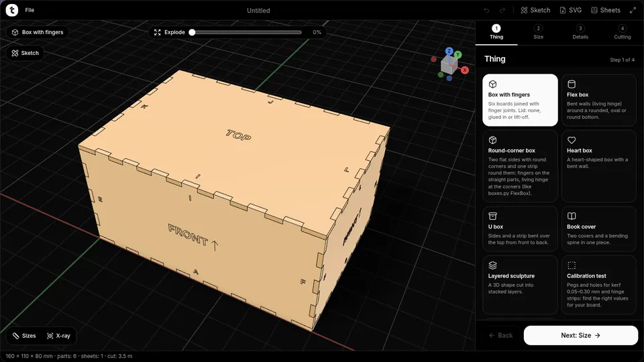The height and width of the screenshot is (362, 644).
Task: Click the Next: Size button
Action: pos(580,335)
